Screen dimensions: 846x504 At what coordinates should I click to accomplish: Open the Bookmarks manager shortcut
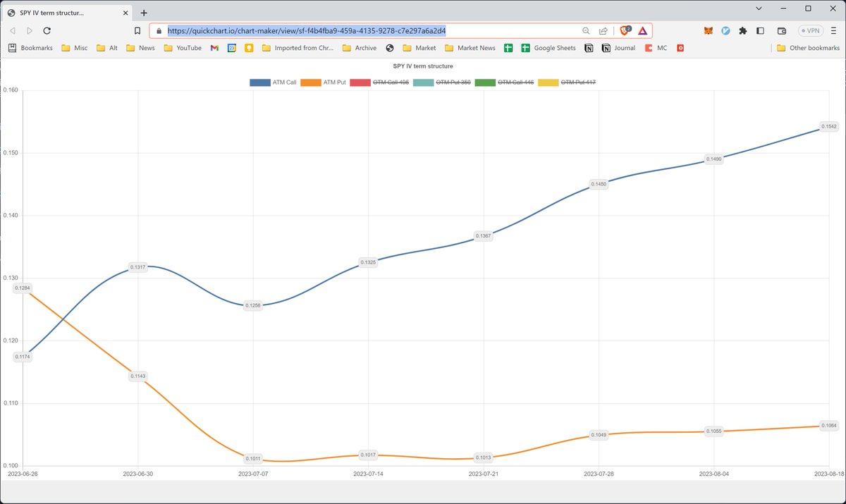[30, 48]
